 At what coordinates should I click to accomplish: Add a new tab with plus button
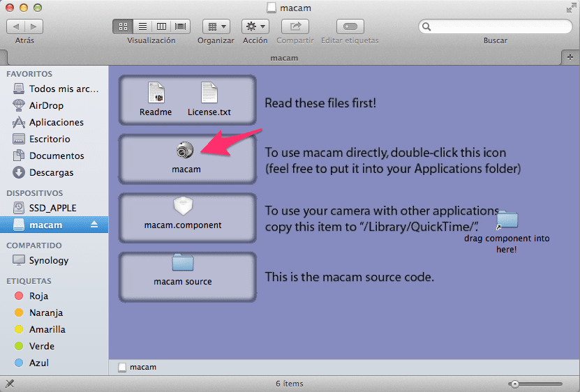(571, 56)
